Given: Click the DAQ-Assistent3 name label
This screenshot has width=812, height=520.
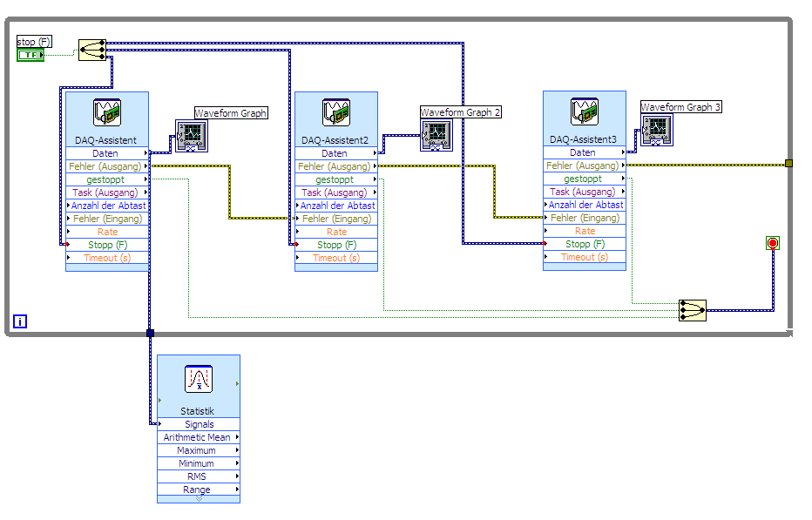Looking at the screenshot, I should pyautogui.click(x=583, y=139).
